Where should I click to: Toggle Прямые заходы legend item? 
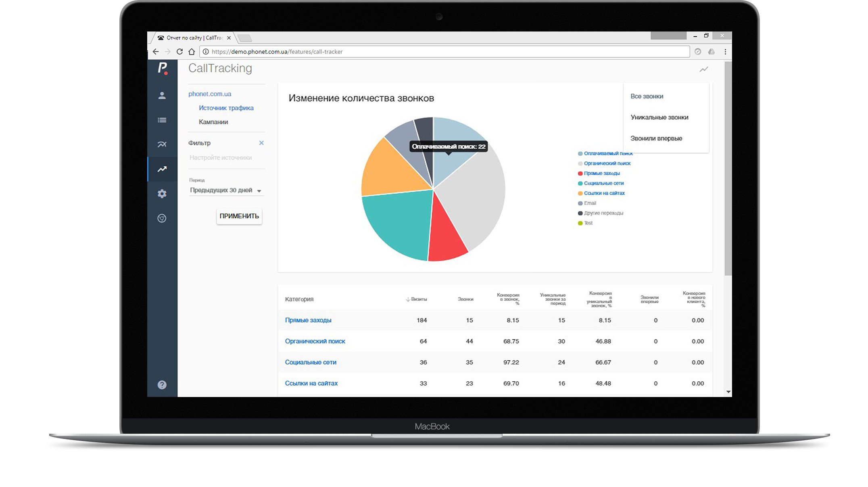[599, 173]
